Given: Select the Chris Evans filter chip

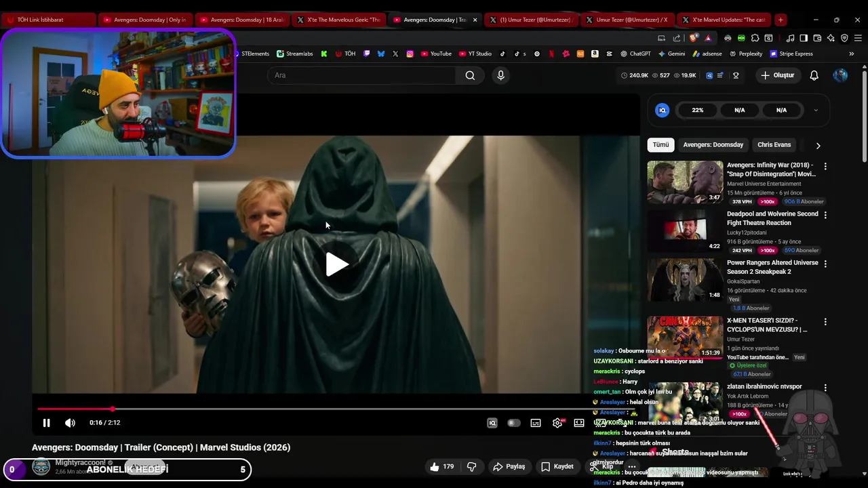Looking at the screenshot, I should pos(774,144).
